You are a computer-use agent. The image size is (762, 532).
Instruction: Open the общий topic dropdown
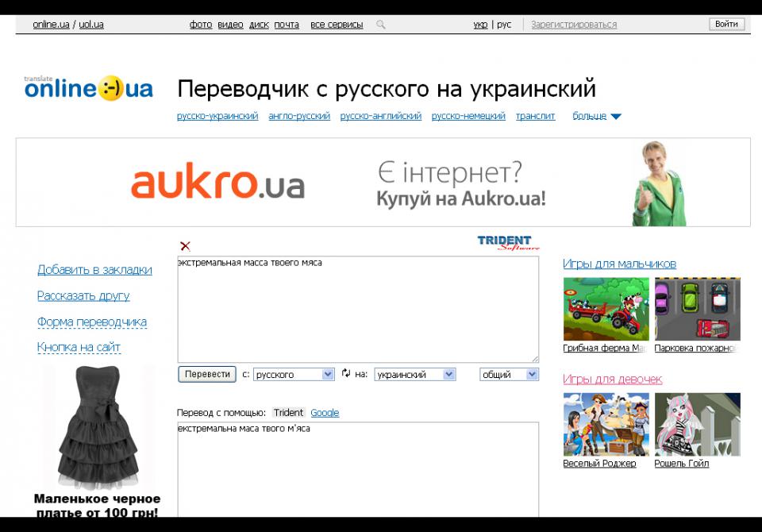[509, 374]
